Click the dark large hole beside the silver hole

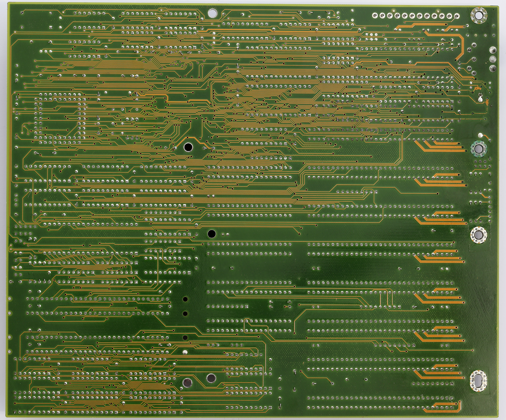211,378
